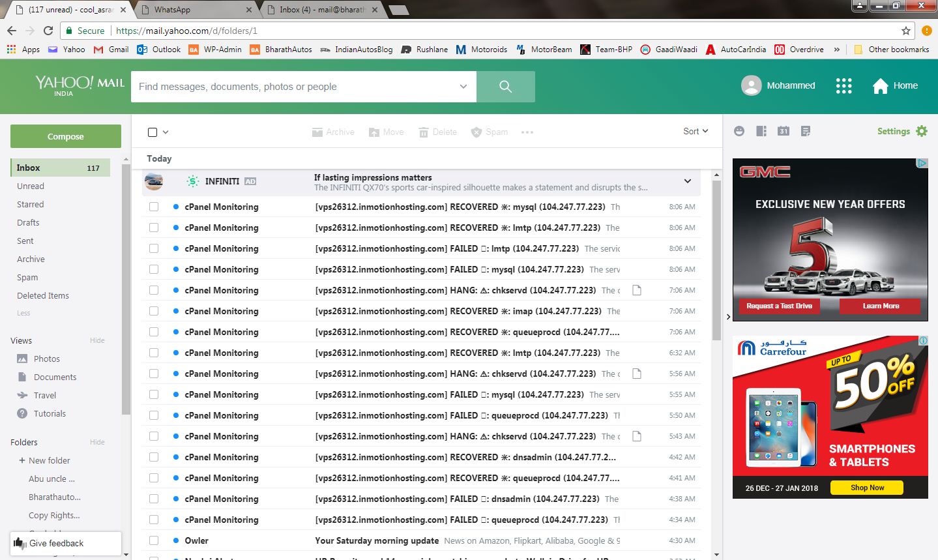
Task: Open the notepad icon in right panel
Action: 806,131
